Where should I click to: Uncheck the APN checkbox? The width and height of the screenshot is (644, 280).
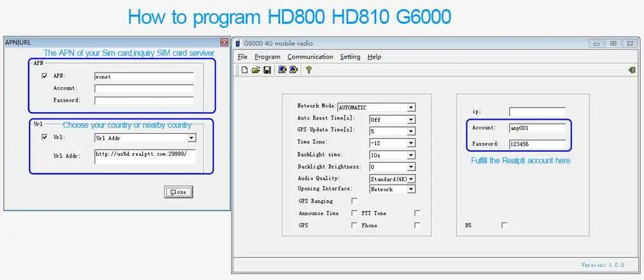(44, 76)
